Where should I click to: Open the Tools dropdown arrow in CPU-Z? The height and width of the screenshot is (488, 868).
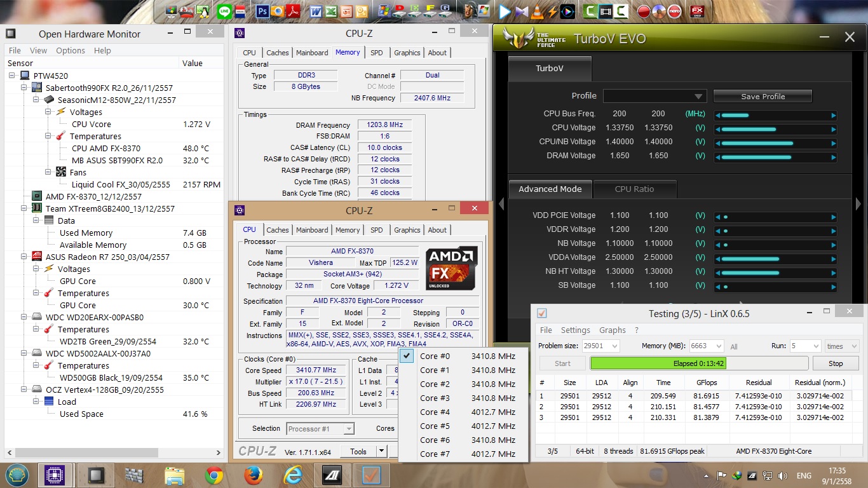(x=382, y=451)
